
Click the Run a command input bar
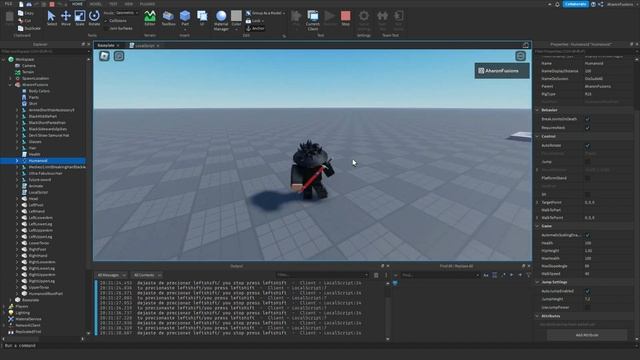(x=318, y=346)
